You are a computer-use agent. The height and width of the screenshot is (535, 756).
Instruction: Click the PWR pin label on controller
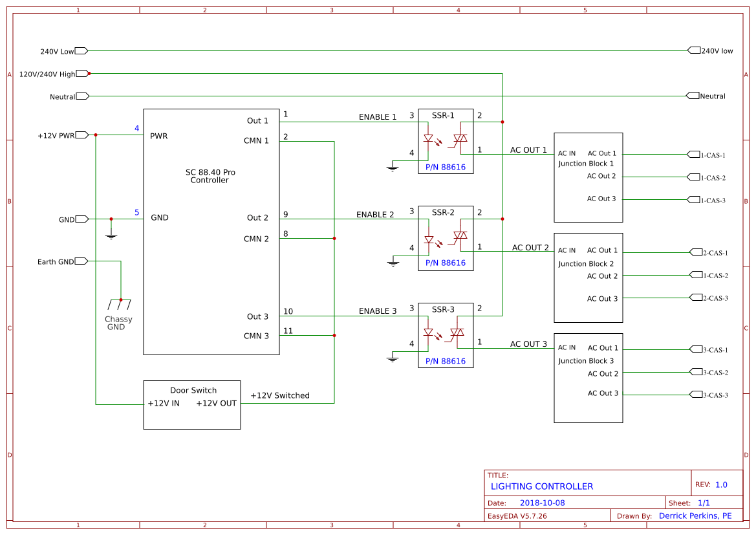point(158,136)
